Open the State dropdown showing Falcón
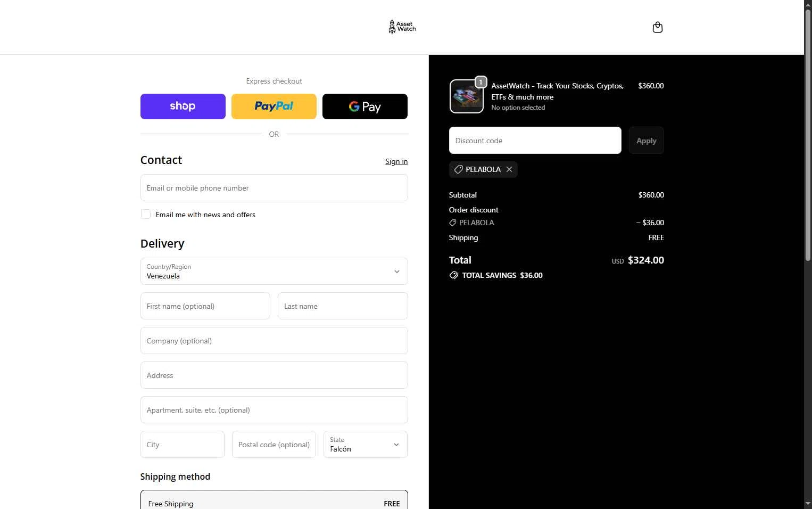Screen dimensions: 812x509 coord(366,444)
